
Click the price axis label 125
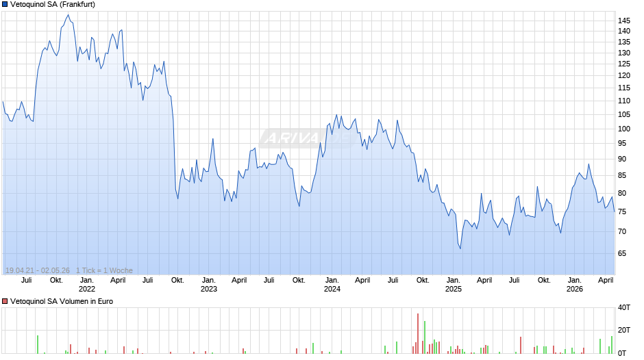point(624,64)
